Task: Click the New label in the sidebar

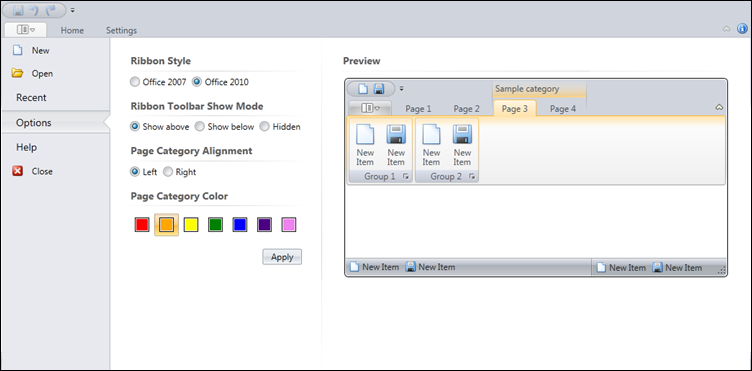Action: coord(41,50)
